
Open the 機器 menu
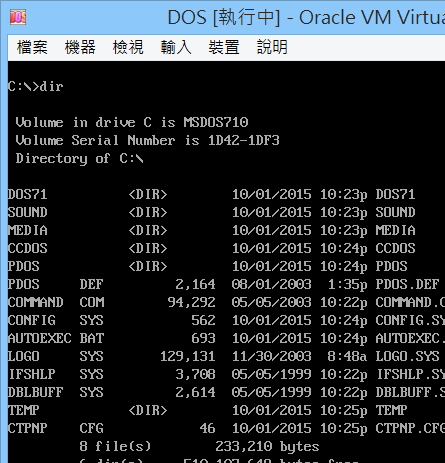(80, 47)
